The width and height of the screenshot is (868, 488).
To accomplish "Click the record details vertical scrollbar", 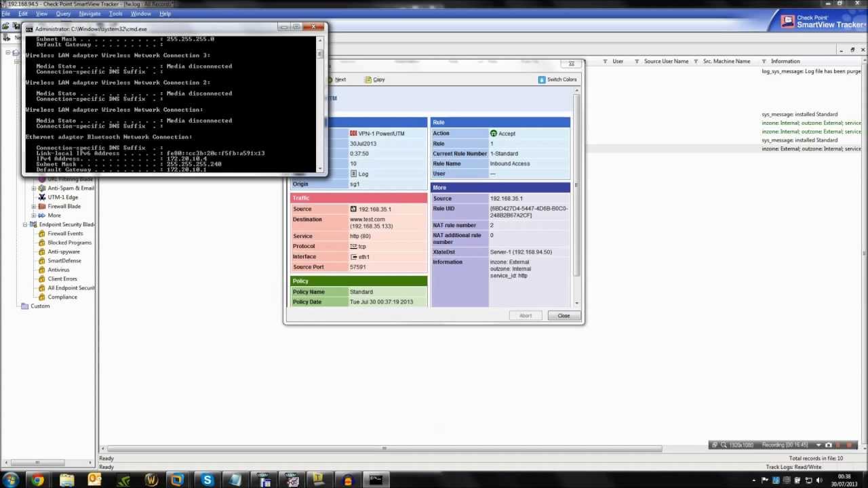I will [576, 186].
